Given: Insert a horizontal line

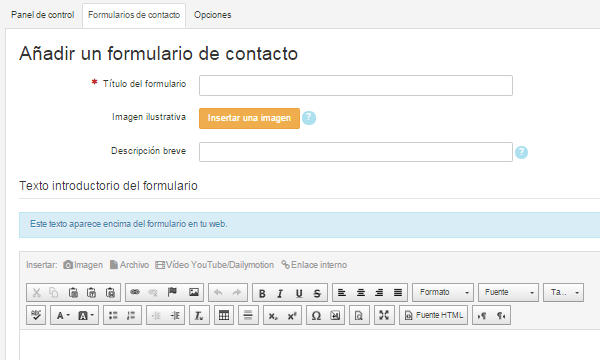Looking at the screenshot, I should pyautogui.click(x=248, y=315).
